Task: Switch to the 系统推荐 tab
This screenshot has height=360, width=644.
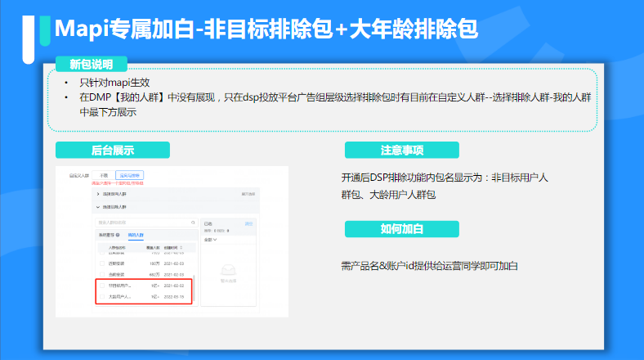Action: coord(108,236)
